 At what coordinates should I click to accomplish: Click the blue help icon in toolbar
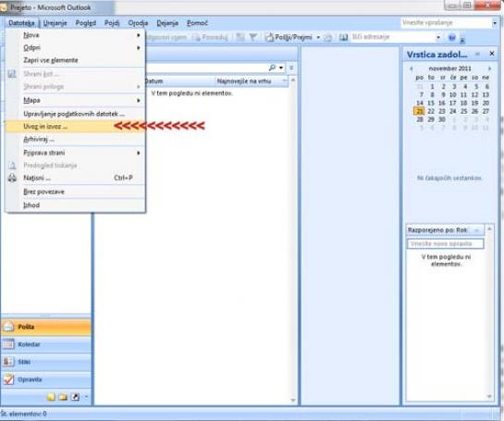coord(451,38)
